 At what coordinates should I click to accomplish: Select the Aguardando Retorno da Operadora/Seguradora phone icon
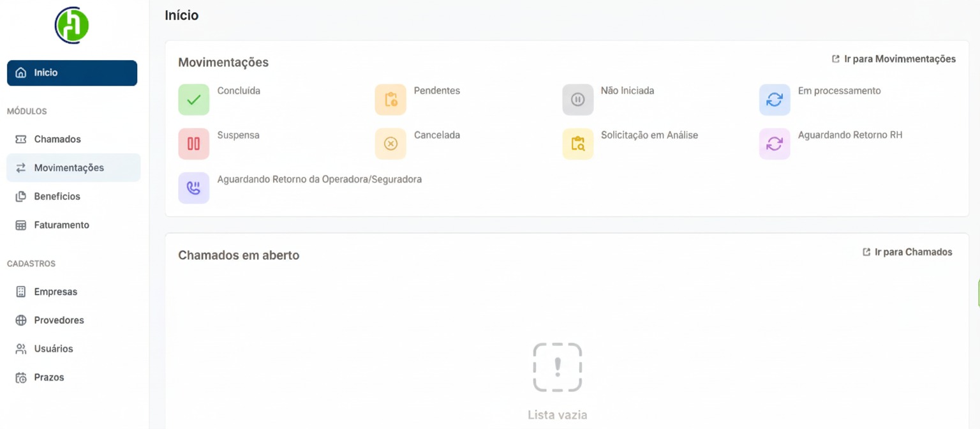[193, 188]
